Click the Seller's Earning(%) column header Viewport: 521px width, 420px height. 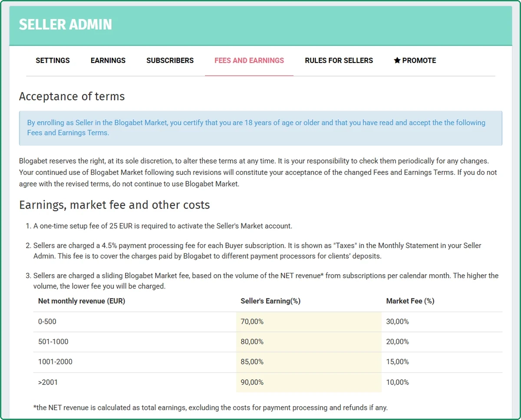pyautogui.click(x=270, y=301)
